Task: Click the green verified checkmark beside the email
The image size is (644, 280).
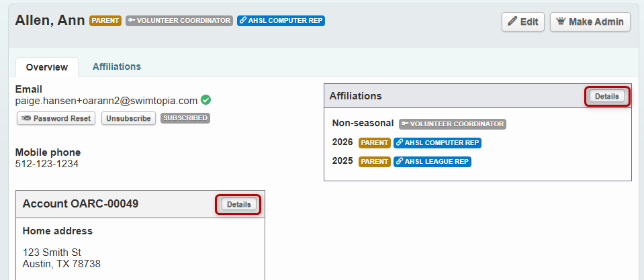Action: (206, 101)
